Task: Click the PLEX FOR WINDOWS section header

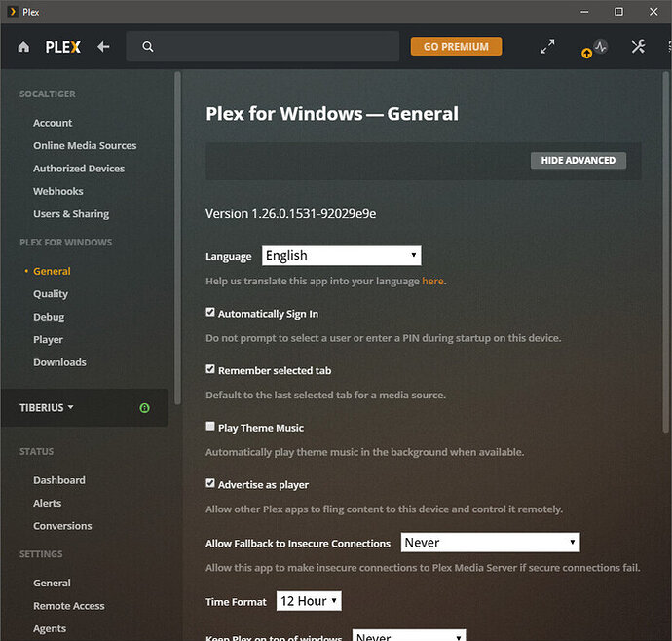Action: point(65,243)
